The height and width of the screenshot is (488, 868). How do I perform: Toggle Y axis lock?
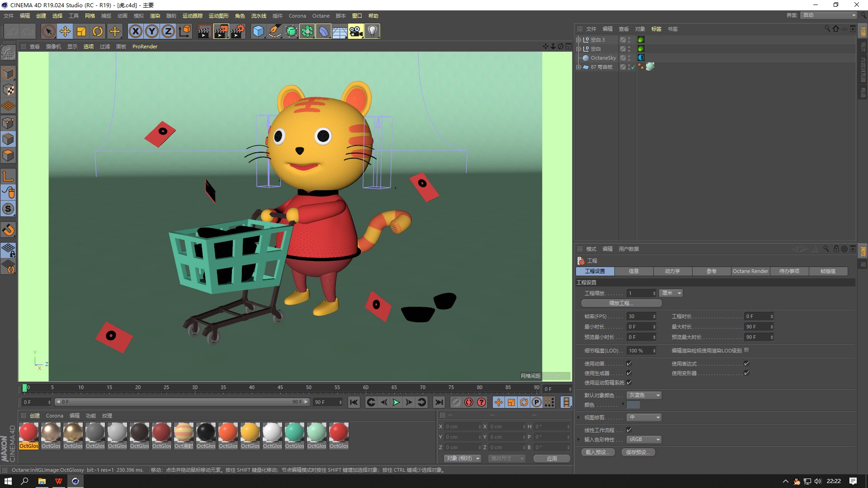coord(152,31)
